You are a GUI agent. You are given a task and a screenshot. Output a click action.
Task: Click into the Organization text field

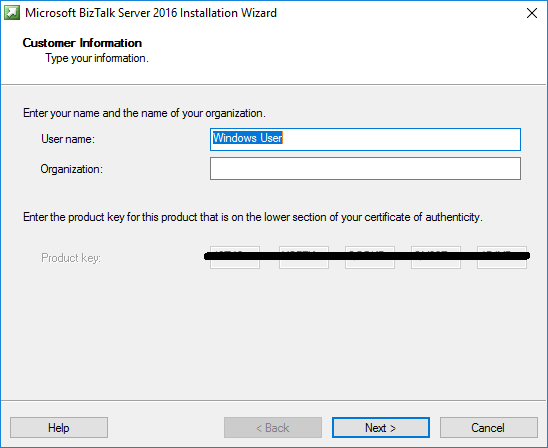pos(365,168)
